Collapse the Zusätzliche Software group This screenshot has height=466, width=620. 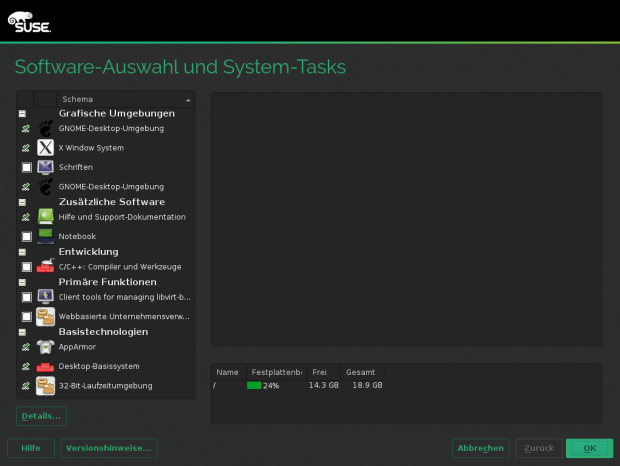(x=23, y=202)
